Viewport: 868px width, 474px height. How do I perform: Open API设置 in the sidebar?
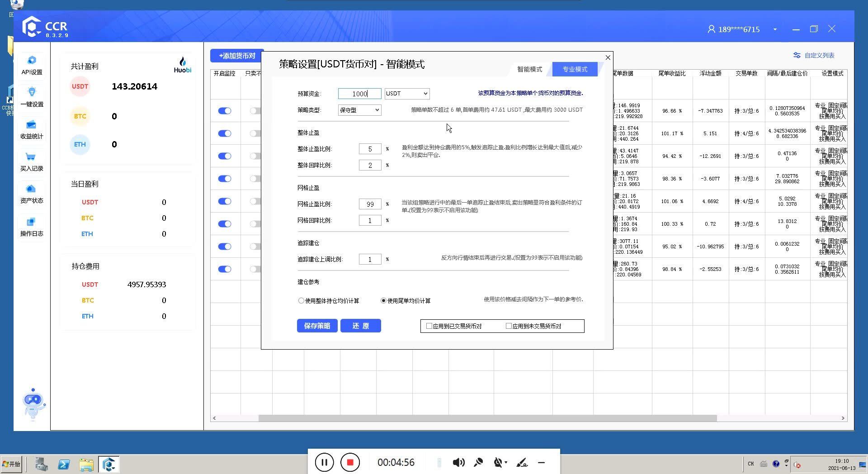32,65
